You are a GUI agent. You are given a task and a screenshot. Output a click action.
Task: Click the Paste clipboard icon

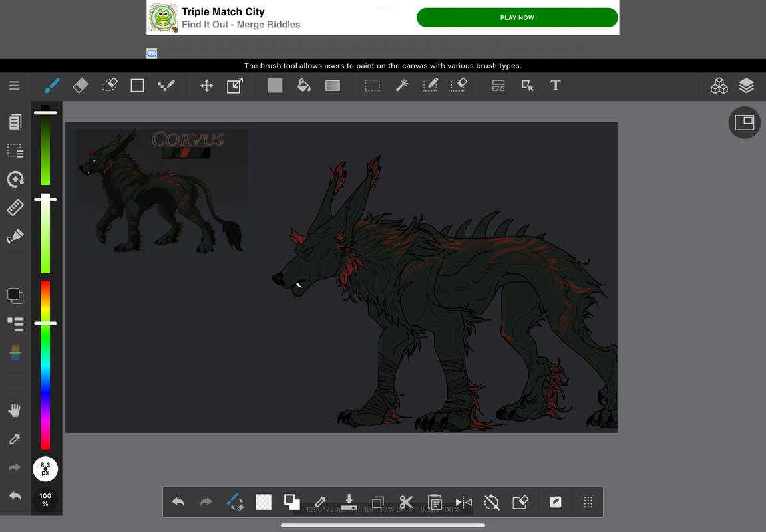(435, 502)
